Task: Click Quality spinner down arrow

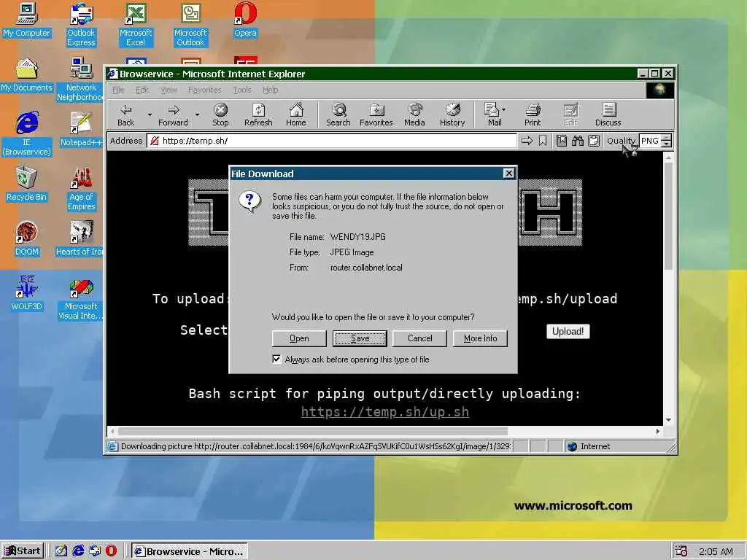Action: (x=667, y=144)
